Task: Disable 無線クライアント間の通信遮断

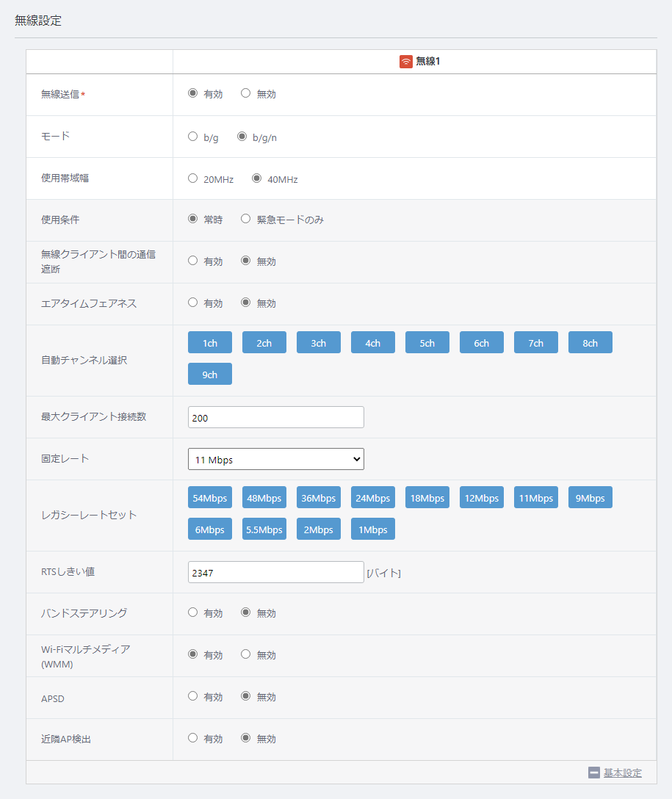Action: click(245, 261)
